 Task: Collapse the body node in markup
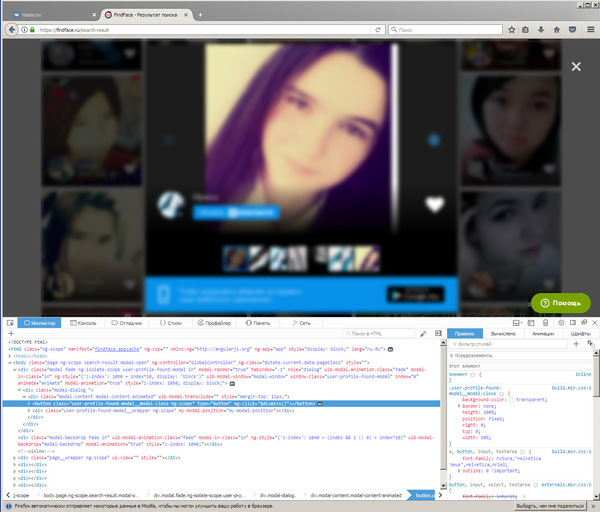(x=10, y=363)
